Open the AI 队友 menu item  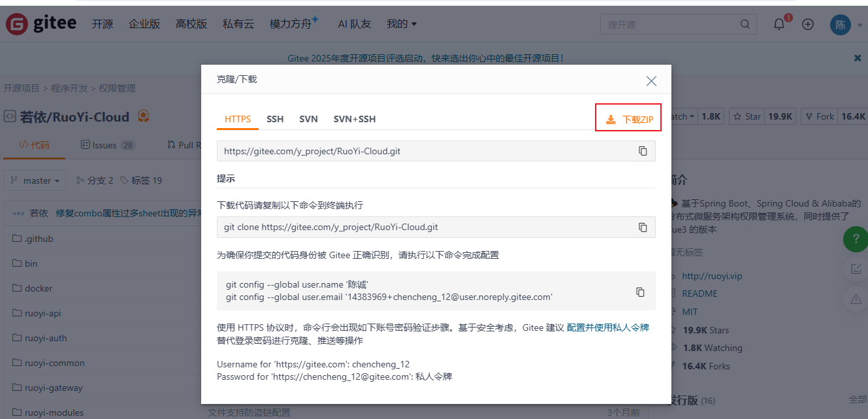355,24
